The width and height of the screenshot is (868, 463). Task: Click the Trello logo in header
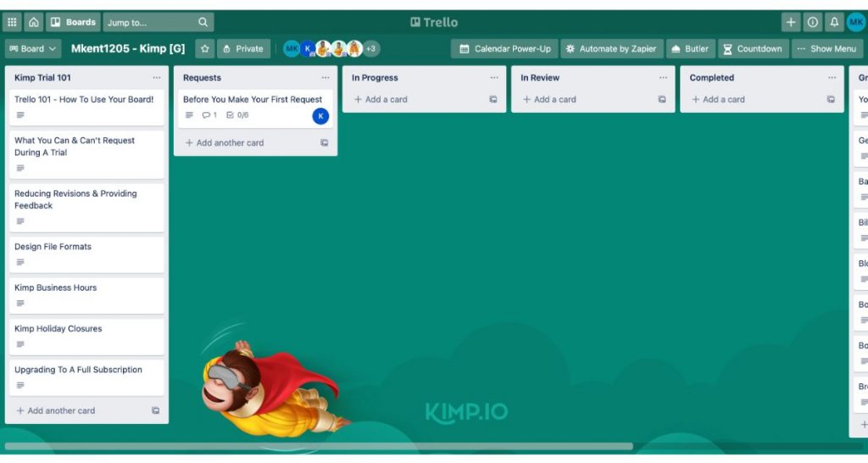pyautogui.click(x=434, y=22)
